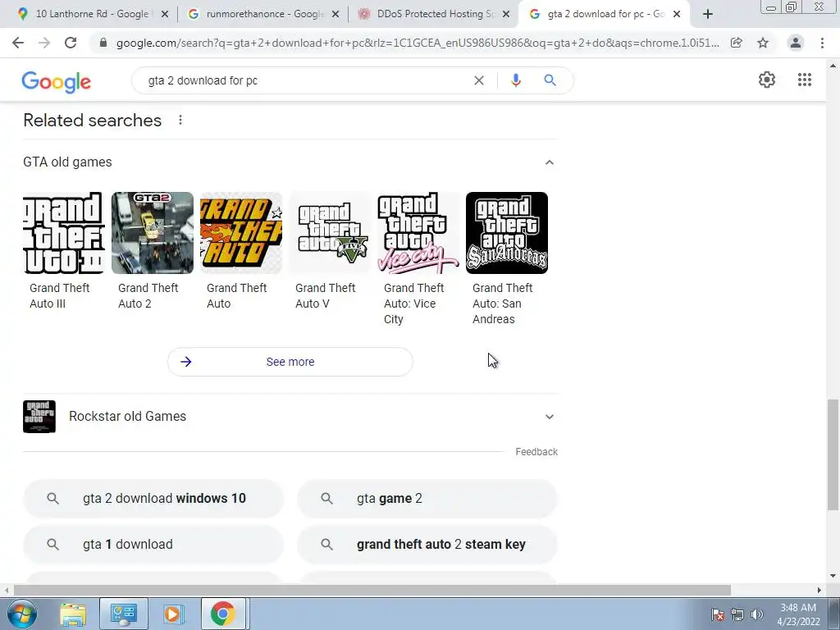840x630 pixels.
Task: Click the browser forward arrow
Action: point(44,43)
